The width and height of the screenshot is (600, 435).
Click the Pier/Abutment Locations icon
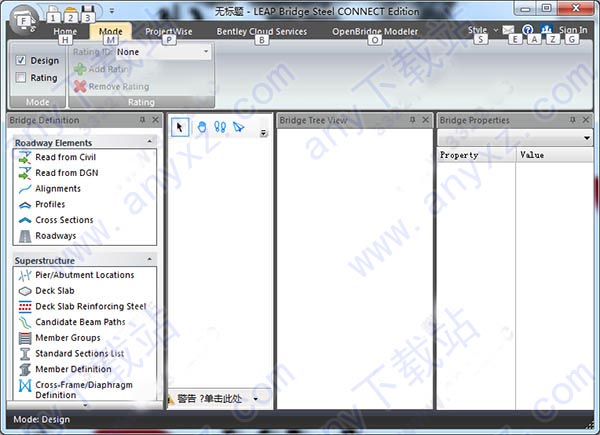(25, 275)
